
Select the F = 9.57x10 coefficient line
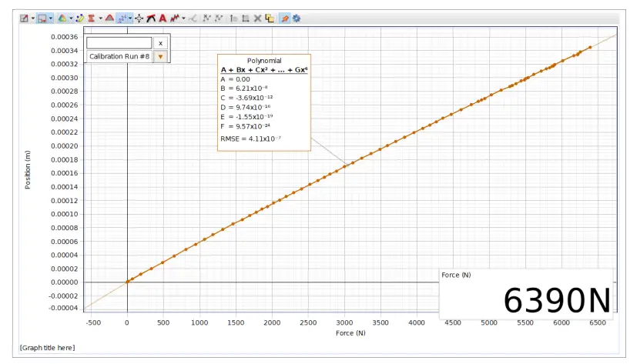point(245,126)
